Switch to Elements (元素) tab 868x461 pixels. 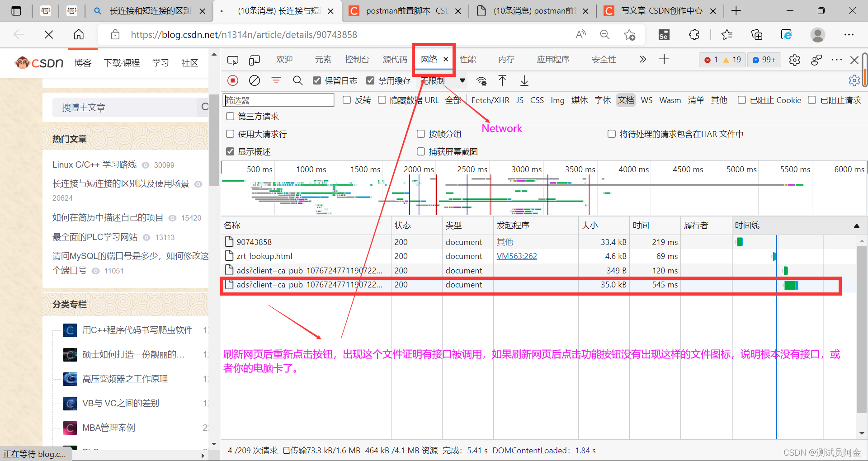323,59
